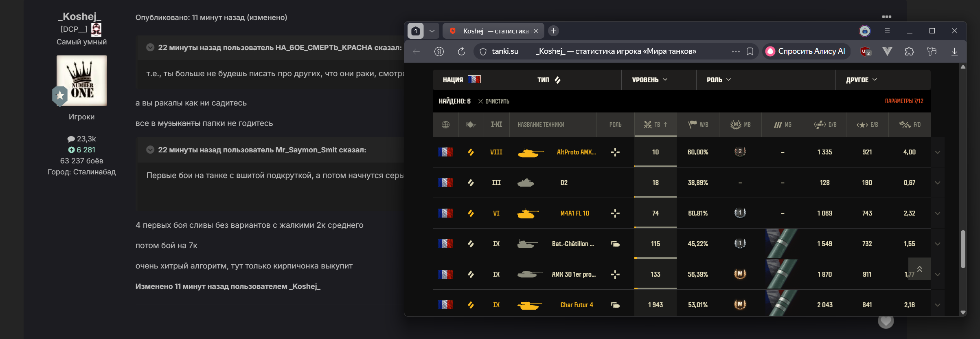This screenshot has height=339, width=980.
Task: Collapse the НА_6ОЕ_СМЕРТЬ_КРАСНА quote block
Action: click(x=150, y=47)
